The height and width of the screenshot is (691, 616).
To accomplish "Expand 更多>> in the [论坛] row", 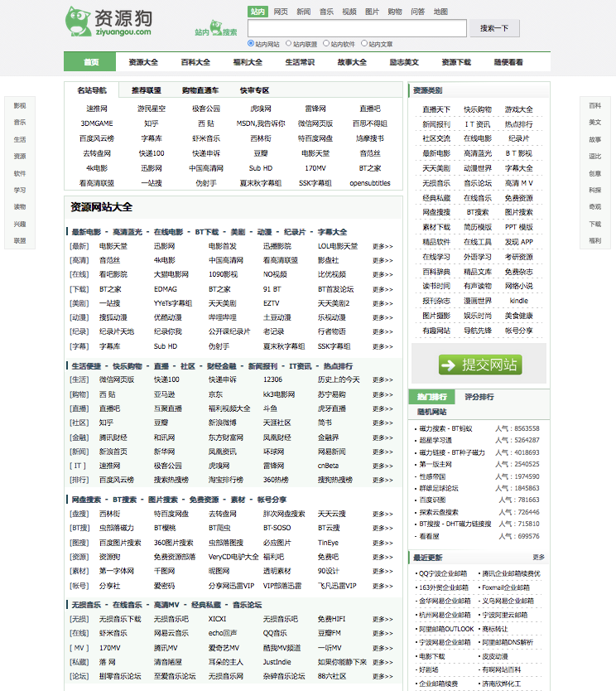I will click(x=383, y=676).
